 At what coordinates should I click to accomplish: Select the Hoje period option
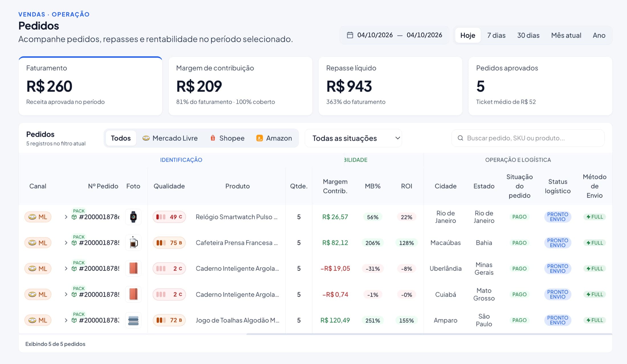(x=468, y=35)
